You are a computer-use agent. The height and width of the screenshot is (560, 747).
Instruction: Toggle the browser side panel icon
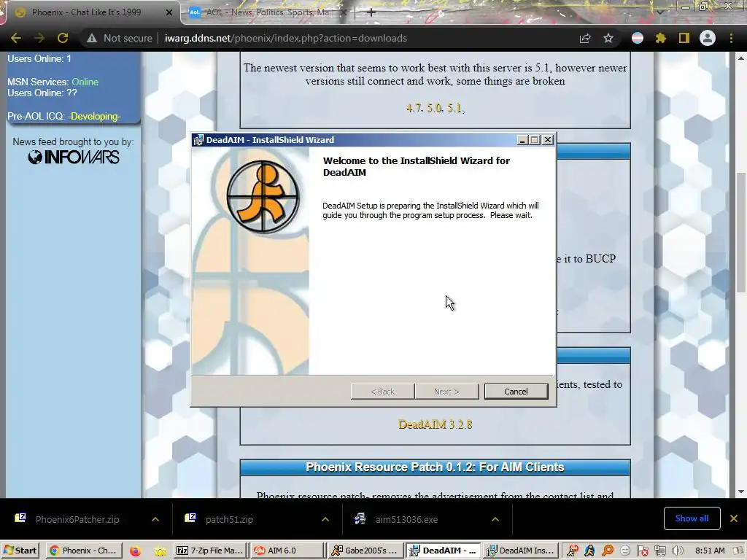684,38
